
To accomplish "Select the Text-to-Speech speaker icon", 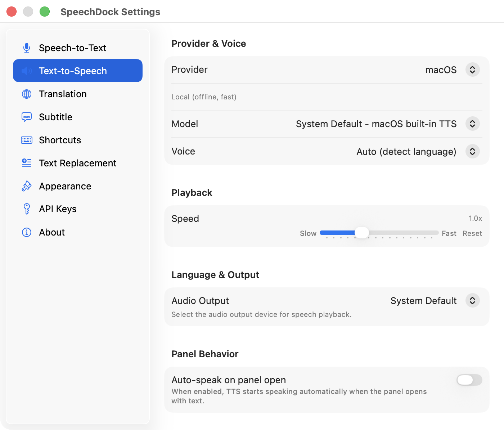I will pos(26,71).
